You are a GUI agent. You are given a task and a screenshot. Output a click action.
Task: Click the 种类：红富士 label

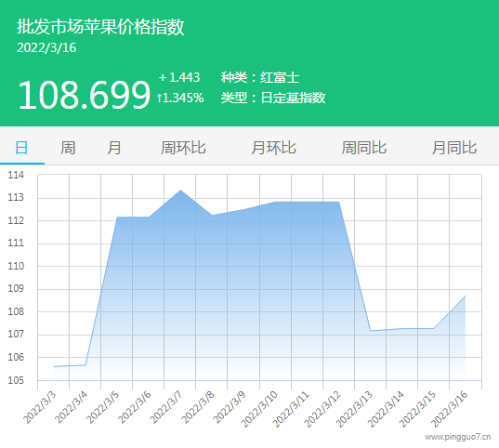point(260,77)
